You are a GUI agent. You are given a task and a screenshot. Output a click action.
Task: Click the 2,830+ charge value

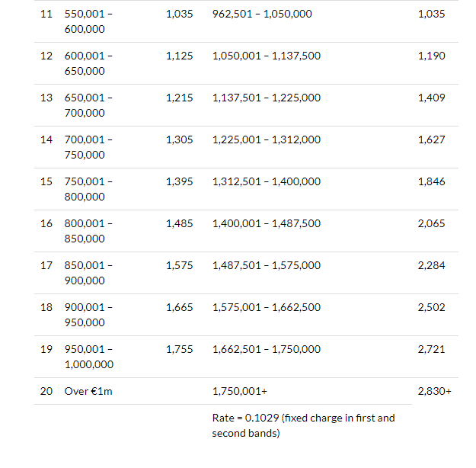pyautogui.click(x=435, y=391)
